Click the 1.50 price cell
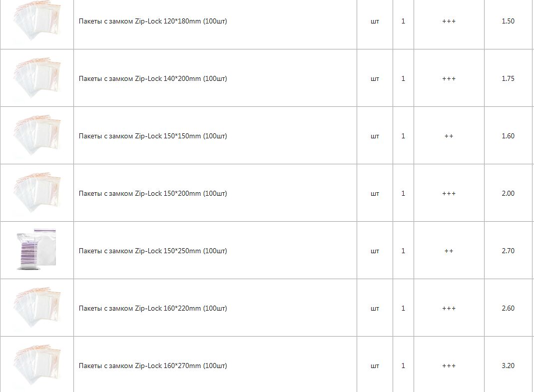Screen dimensions: 534x392 pos(508,21)
